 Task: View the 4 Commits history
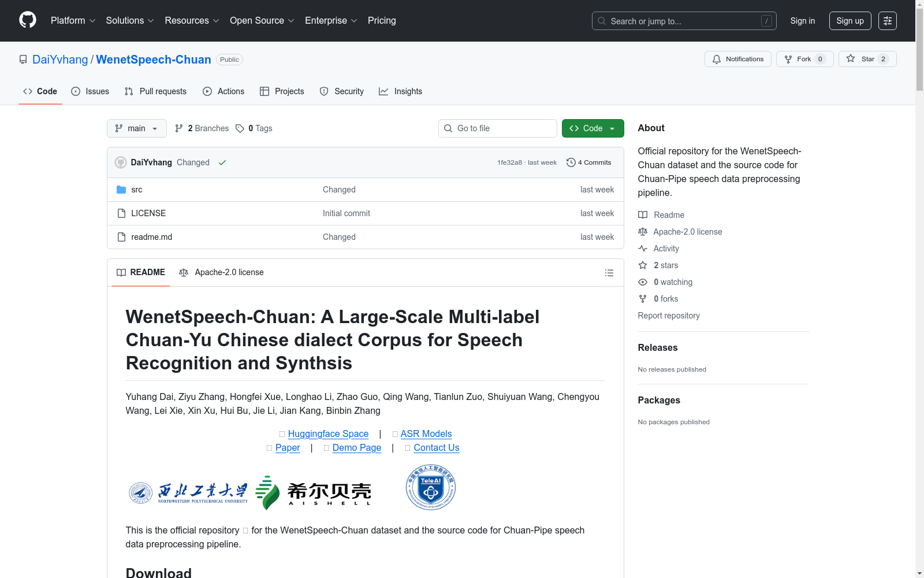point(589,162)
